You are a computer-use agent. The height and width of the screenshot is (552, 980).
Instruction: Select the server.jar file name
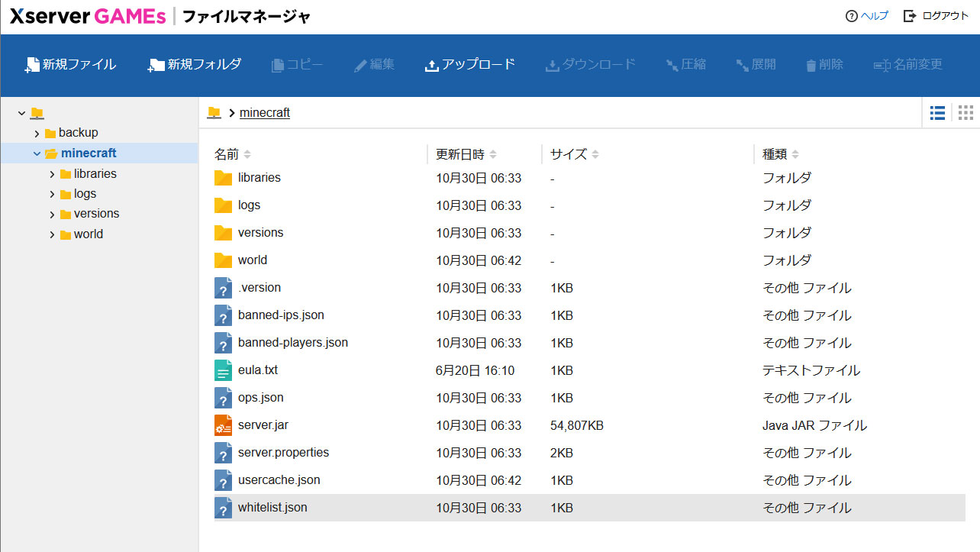(263, 425)
